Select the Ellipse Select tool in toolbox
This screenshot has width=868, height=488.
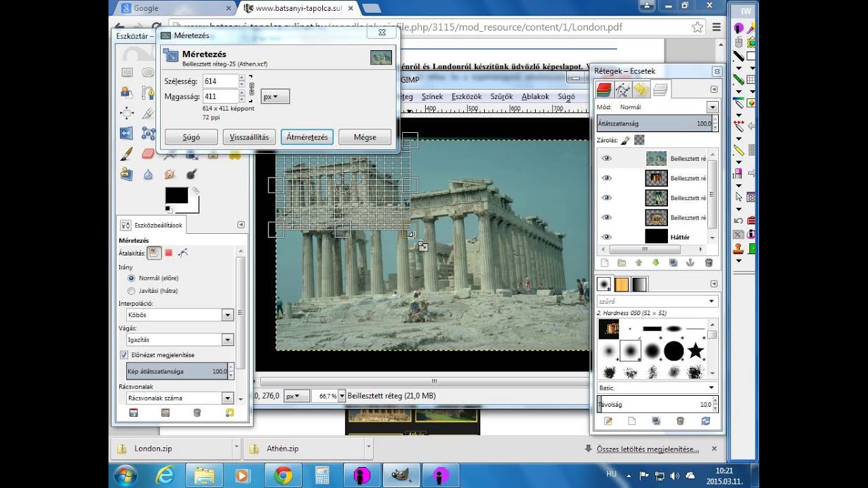(148, 73)
